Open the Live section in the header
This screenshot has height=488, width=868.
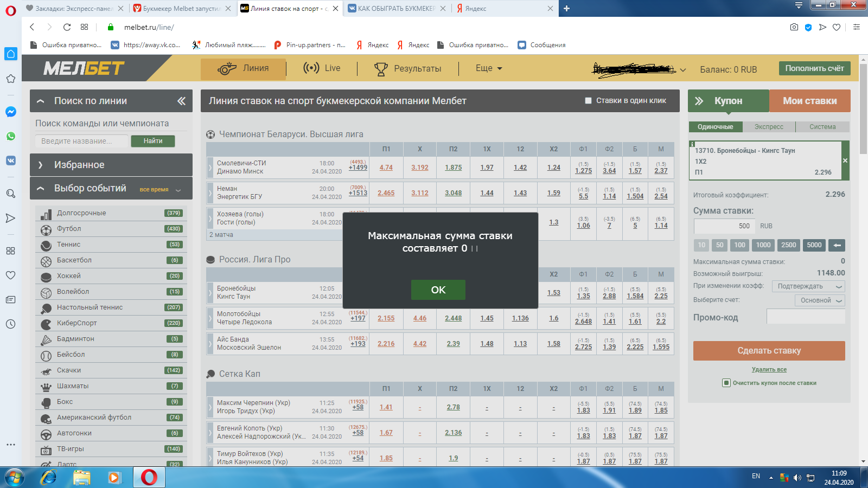point(322,68)
